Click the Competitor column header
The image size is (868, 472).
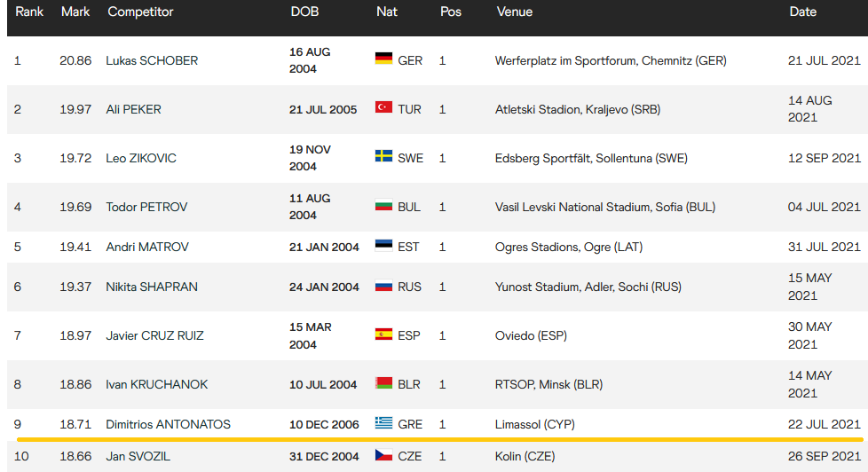pos(140,12)
